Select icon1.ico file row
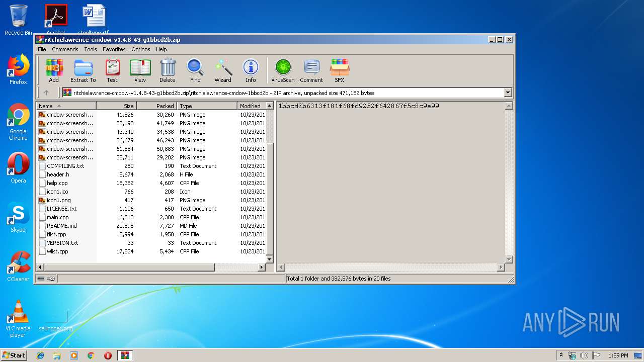Viewport: 644px width, 362px height. (151, 192)
